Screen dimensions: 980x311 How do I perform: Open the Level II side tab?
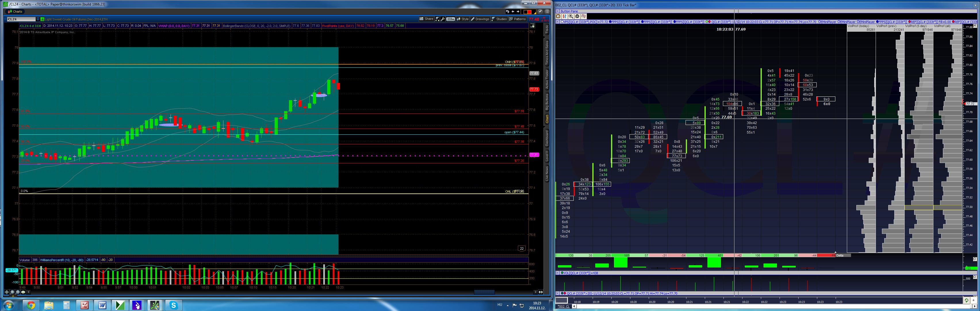click(547, 156)
